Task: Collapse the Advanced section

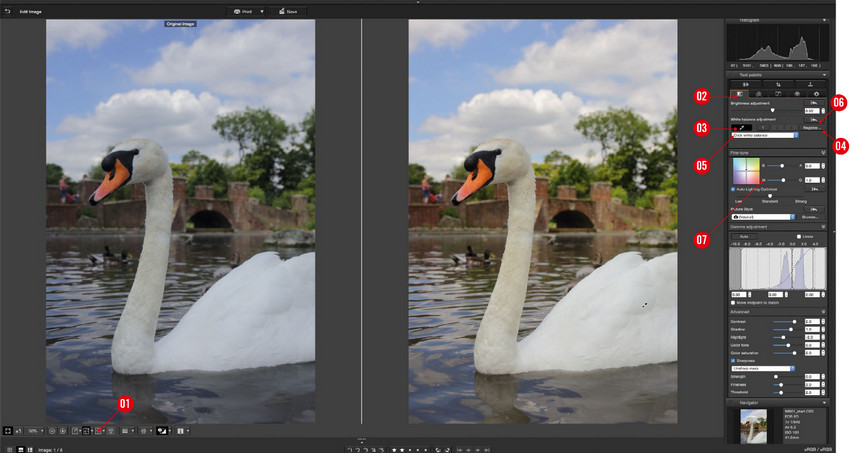Action: (x=823, y=312)
